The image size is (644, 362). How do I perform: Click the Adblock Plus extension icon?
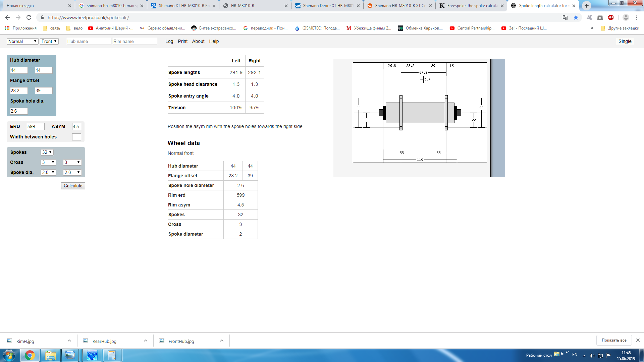pyautogui.click(x=611, y=17)
